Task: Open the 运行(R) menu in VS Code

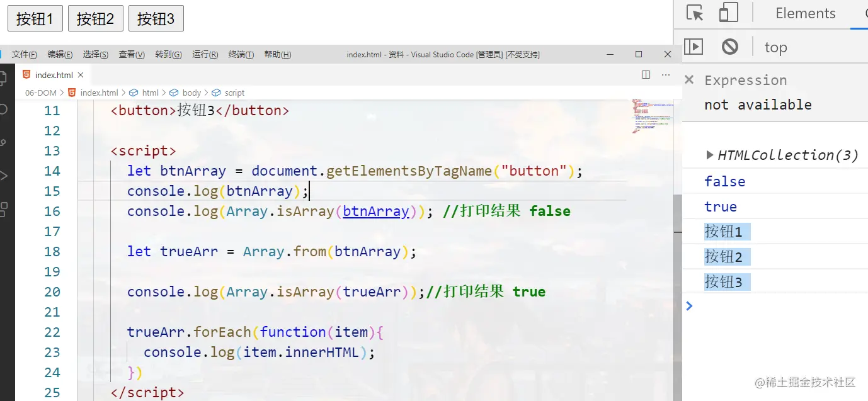Action: pos(205,55)
